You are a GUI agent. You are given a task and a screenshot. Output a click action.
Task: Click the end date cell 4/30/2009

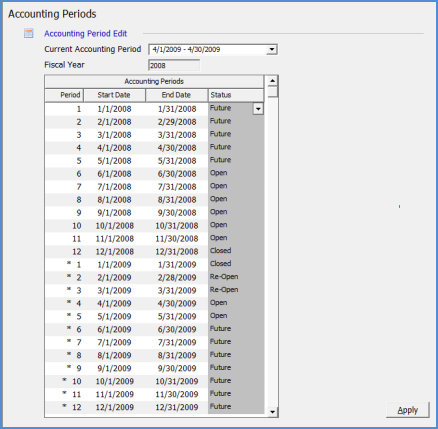click(x=177, y=303)
